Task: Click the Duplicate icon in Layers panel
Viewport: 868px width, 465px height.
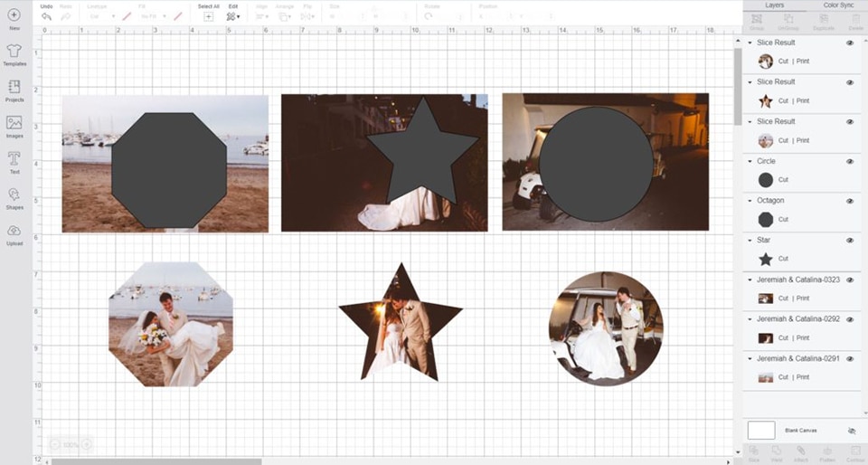Action: (x=824, y=19)
